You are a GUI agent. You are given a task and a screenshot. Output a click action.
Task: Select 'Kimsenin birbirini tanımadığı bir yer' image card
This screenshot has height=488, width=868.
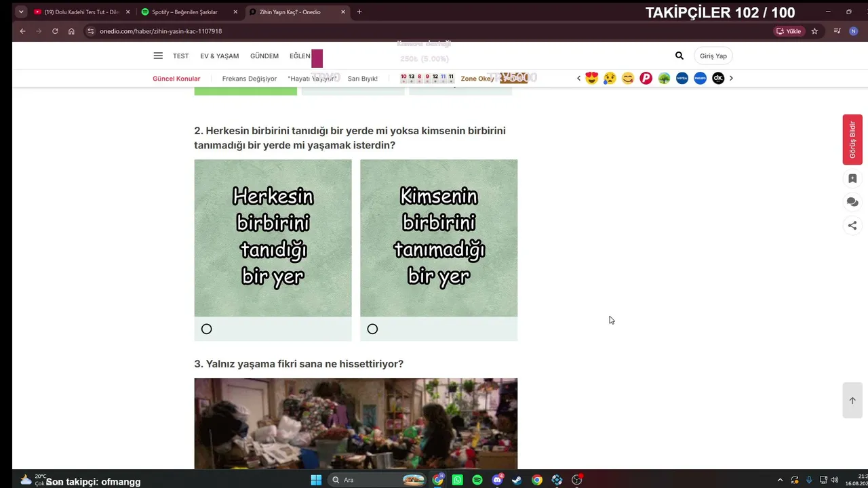point(439,238)
